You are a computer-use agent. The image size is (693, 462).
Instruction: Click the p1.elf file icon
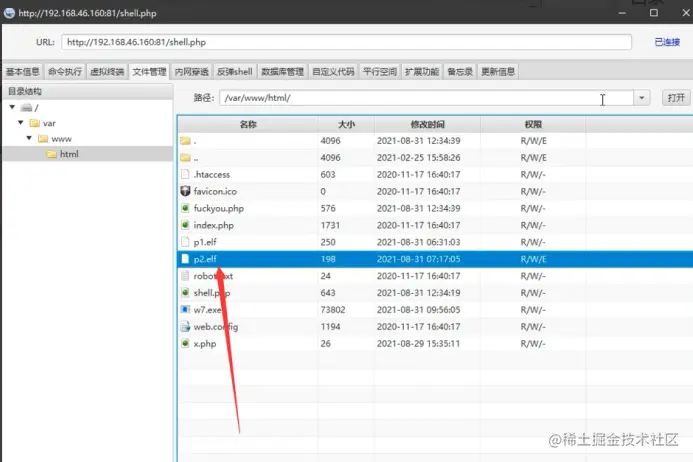pyautogui.click(x=185, y=242)
